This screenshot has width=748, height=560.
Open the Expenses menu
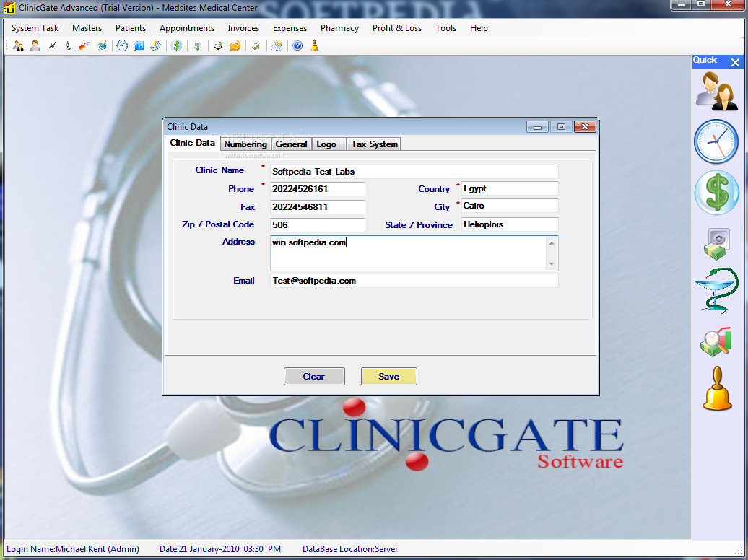point(290,28)
